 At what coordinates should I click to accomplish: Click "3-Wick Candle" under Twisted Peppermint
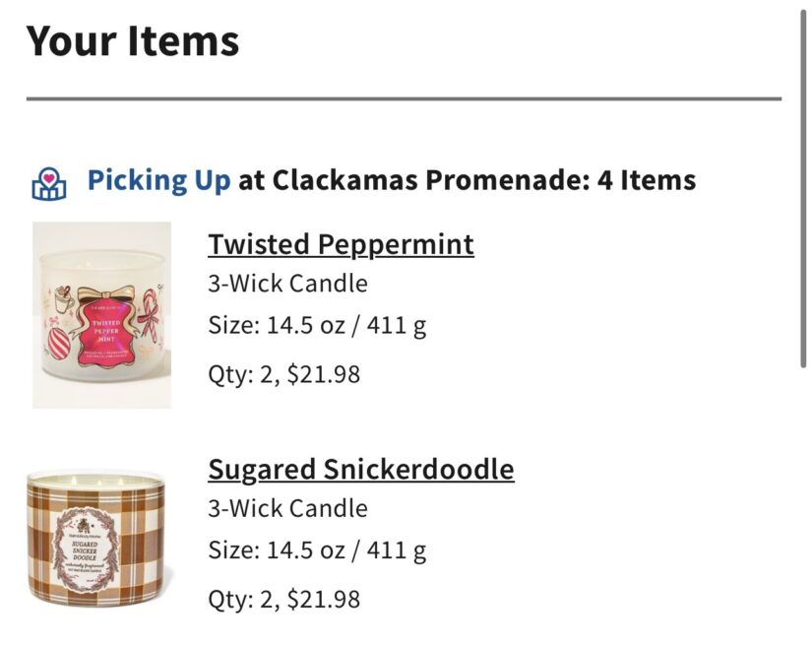(x=287, y=284)
